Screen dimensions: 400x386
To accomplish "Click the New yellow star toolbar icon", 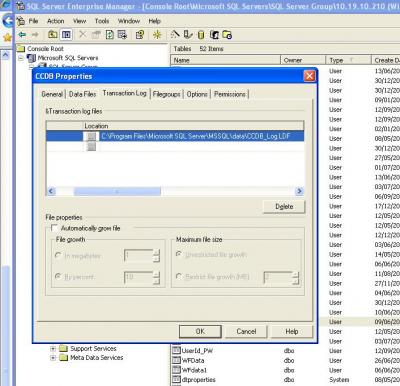I will [x=157, y=34].
